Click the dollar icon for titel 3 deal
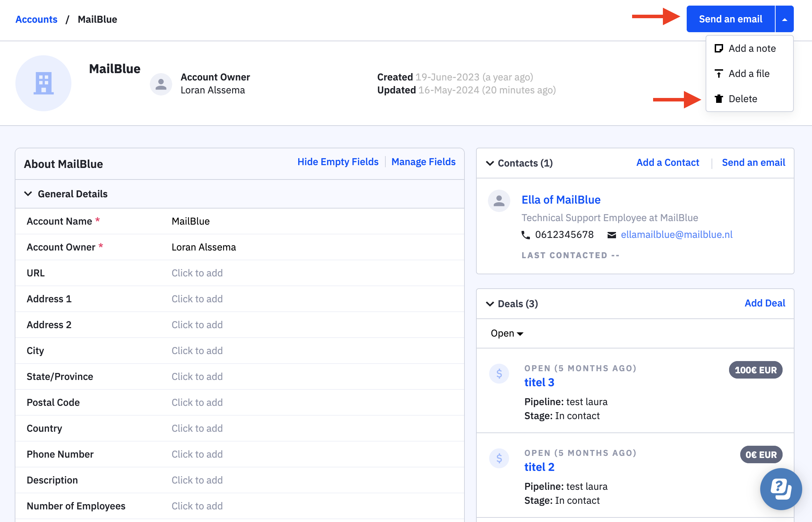The width and height of the screenshot is (812, 522). point(499,374)
